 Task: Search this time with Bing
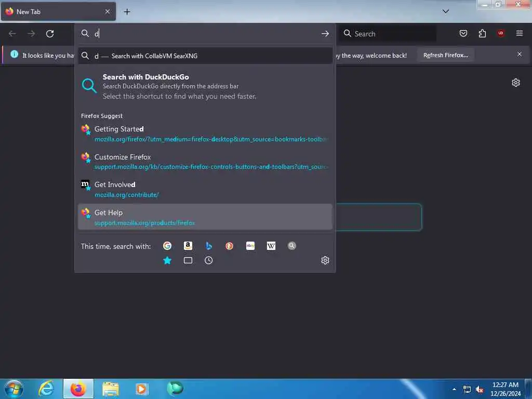point(209,246)
